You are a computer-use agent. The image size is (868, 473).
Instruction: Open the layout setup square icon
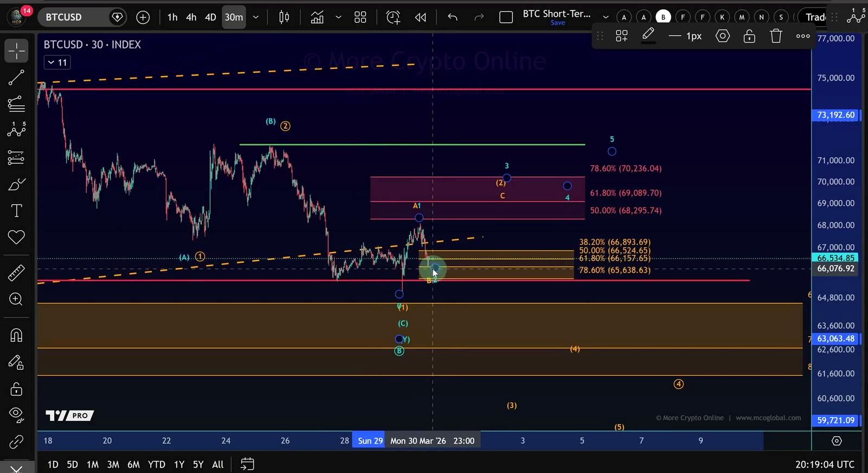click(x=506, y=17)
